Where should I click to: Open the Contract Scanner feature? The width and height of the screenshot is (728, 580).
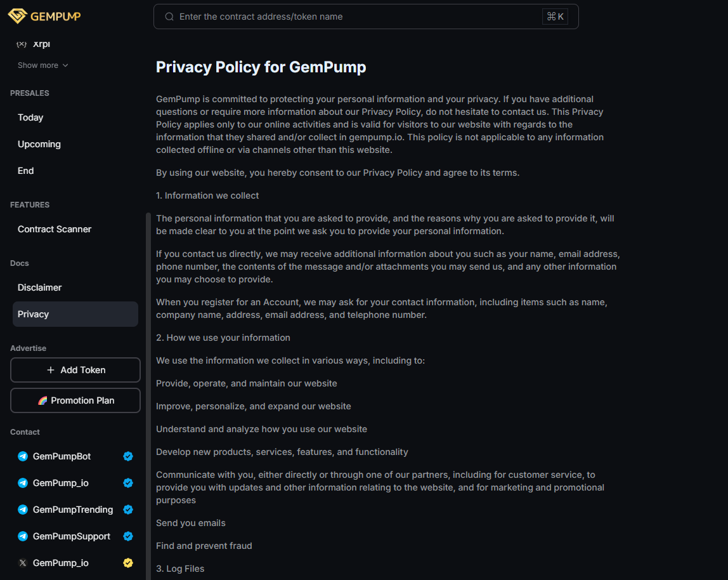coord(55,229)
